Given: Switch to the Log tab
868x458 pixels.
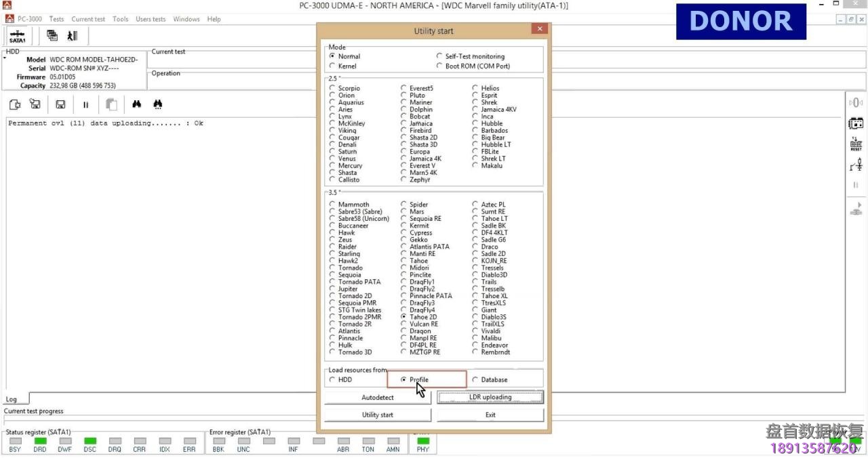Looking at the screenshot, I should pyautogui.click(x=12, y=399).
